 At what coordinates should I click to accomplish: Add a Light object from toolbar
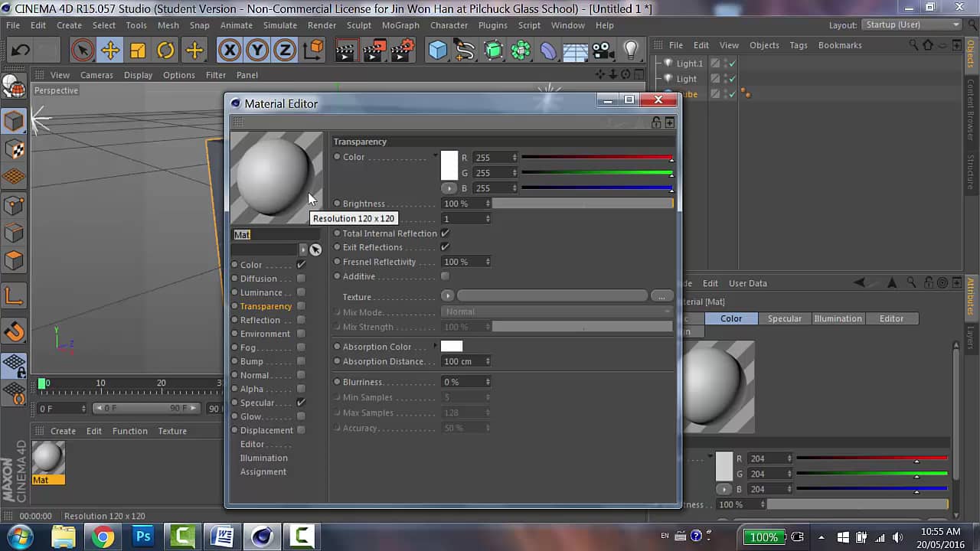point(631,51)
